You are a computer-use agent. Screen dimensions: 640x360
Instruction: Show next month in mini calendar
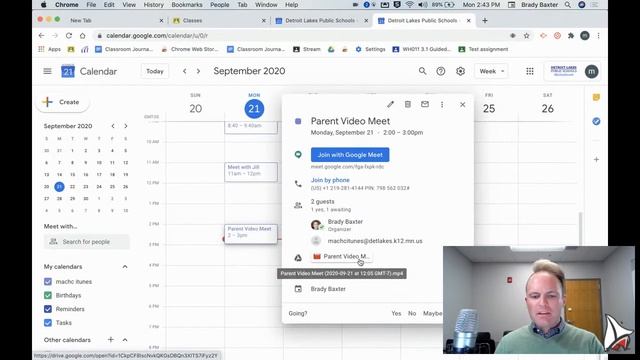pos(126,126)
